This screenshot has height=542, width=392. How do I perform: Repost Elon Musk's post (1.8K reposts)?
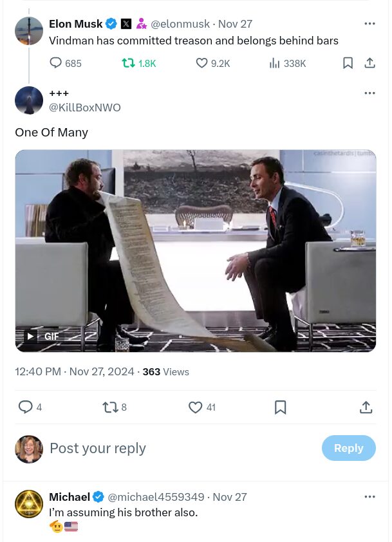[x=129, y=63]
